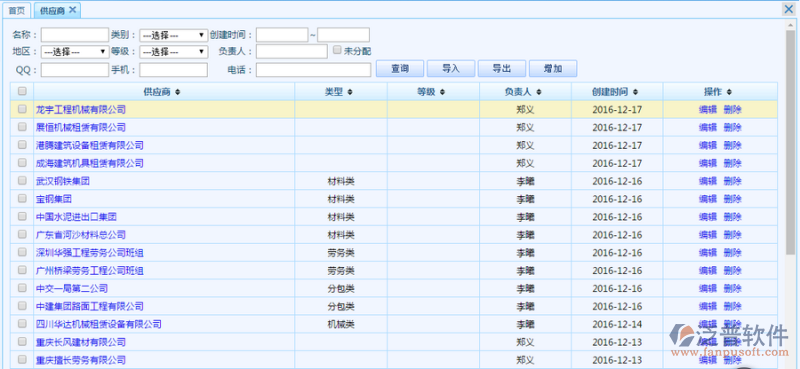Open supplier 重庆长风建材有限公司 link
The image size is (800, 369).
click(81, 342)
